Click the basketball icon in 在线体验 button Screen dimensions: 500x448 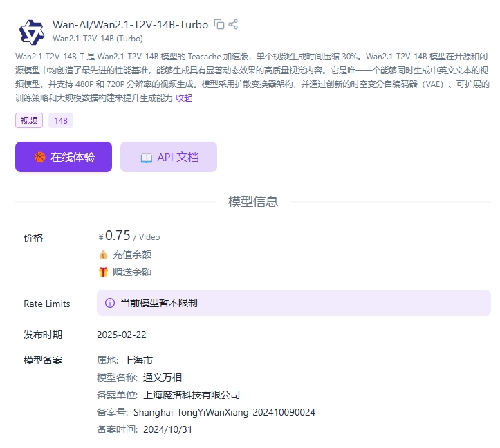pyautogui.click(x=40, y=157)
